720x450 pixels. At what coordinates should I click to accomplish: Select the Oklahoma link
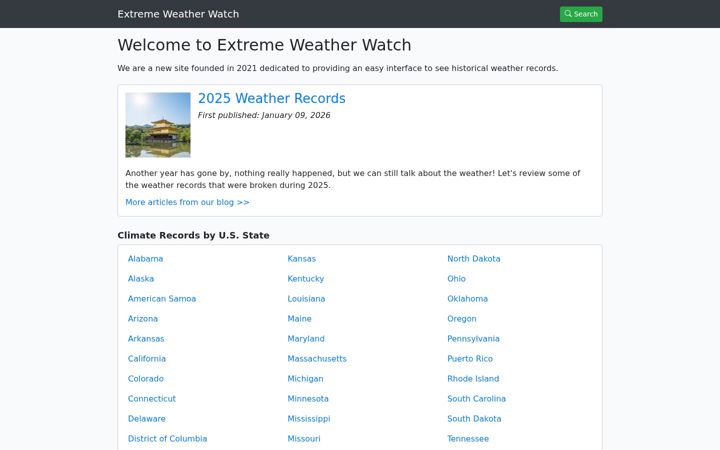tap(467, 299)
